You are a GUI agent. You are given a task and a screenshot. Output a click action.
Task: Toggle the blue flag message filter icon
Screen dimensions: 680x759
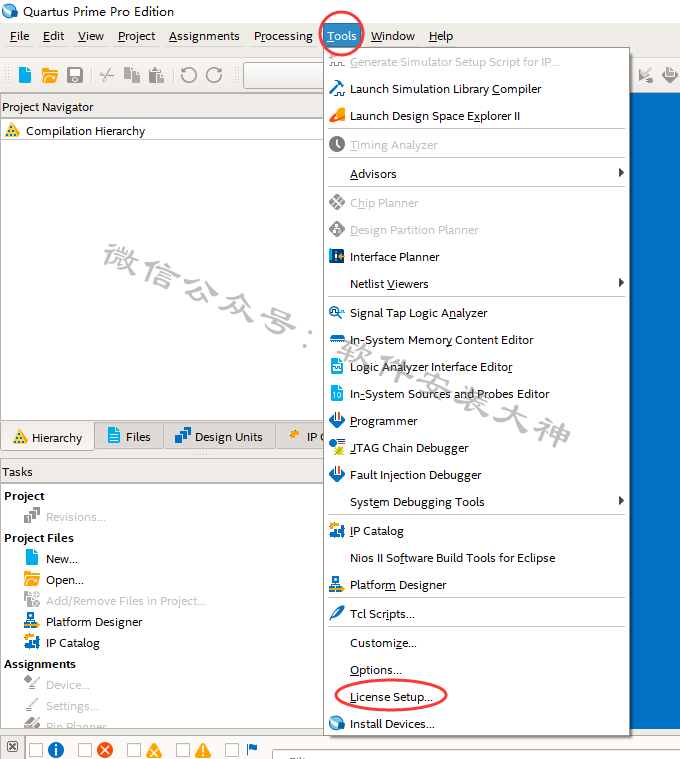252,749
